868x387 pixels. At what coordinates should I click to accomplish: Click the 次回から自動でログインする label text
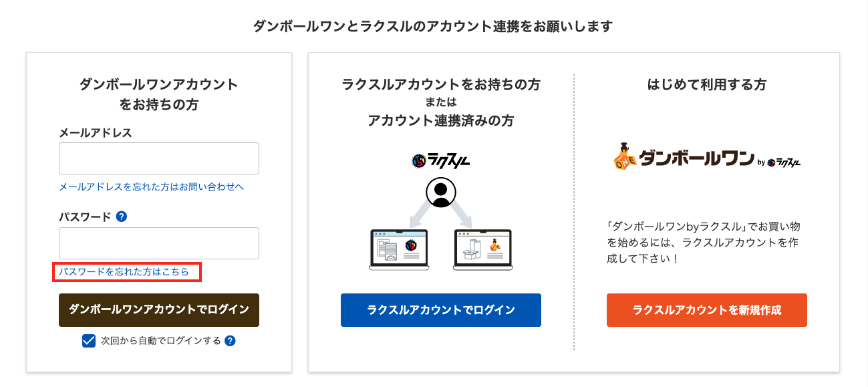[160, 341]
